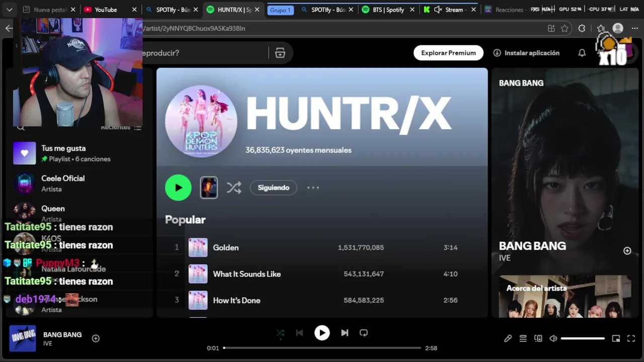This screenshot has width=644, height=362.
Task: Toggle the Grupo 1 tab group
Action: pyautogui.click(x=280, y=10)
